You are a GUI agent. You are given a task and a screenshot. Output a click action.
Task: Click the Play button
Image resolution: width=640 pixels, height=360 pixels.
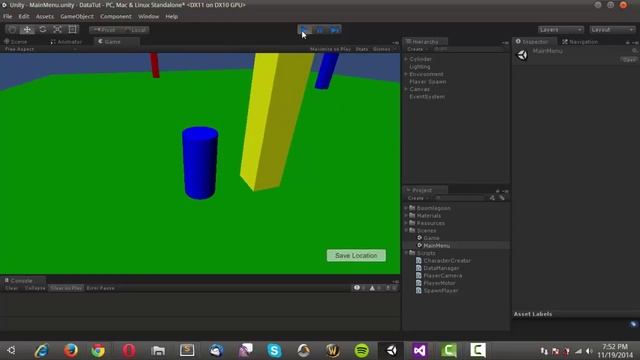coord(304,29)
